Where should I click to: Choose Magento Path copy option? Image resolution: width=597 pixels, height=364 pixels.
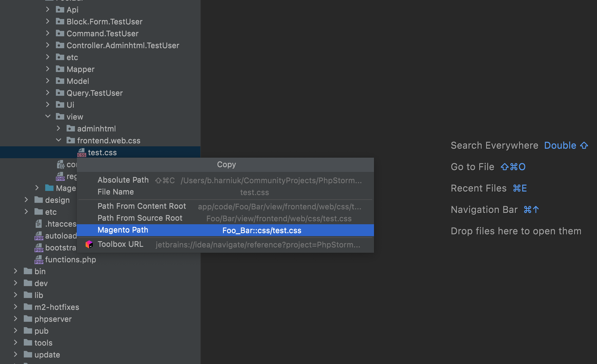click(123, 230)
